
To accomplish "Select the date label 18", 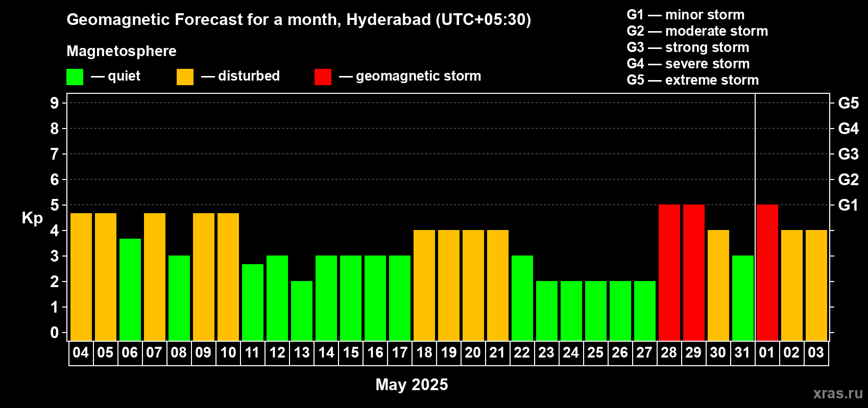I will tap(424, 352).
